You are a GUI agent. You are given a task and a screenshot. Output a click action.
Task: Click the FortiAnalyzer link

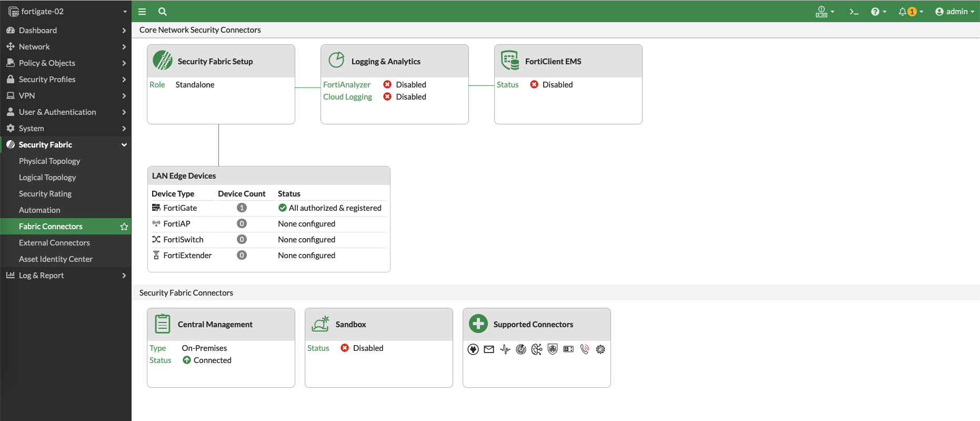pyautogui.click(x=347, y=85)
